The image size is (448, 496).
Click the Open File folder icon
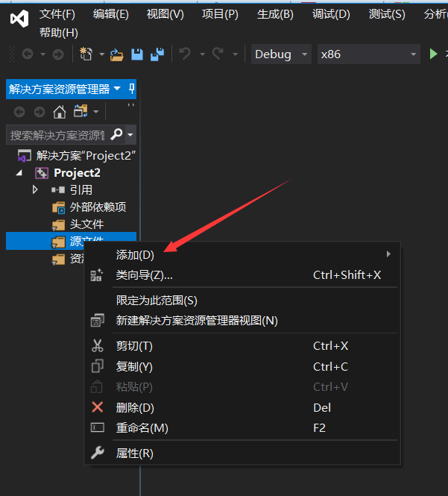(x=117, y=54)
